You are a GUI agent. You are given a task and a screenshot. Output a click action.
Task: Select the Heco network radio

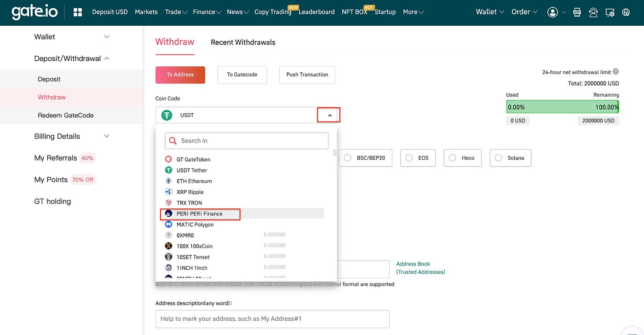pos(453,158)
